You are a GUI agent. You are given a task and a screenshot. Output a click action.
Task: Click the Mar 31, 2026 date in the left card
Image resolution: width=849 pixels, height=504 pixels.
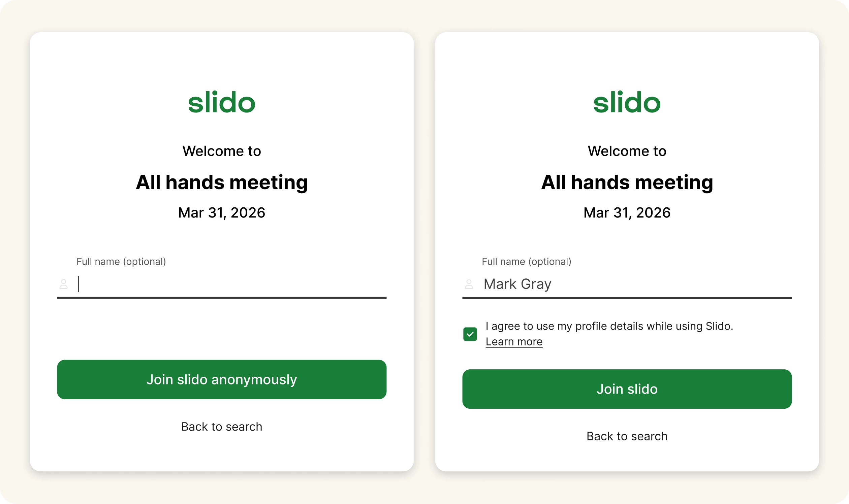coord(222,212)
